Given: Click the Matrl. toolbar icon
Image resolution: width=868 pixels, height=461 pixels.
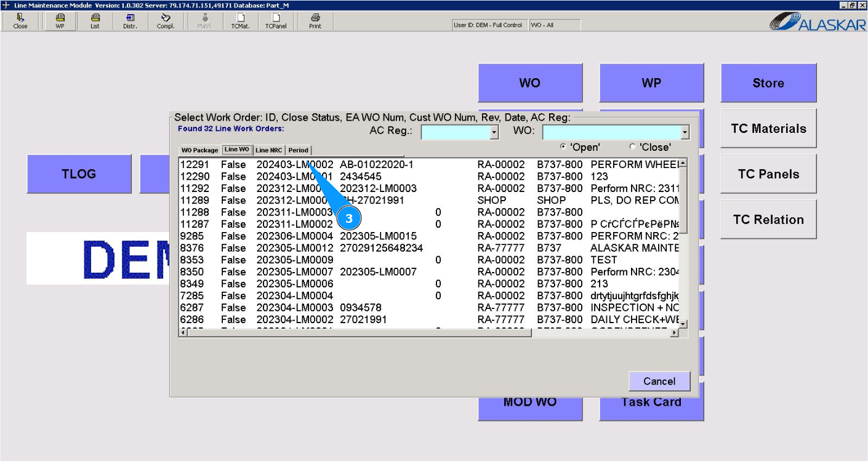Looking at the screenshot, I should coord(204,22).
